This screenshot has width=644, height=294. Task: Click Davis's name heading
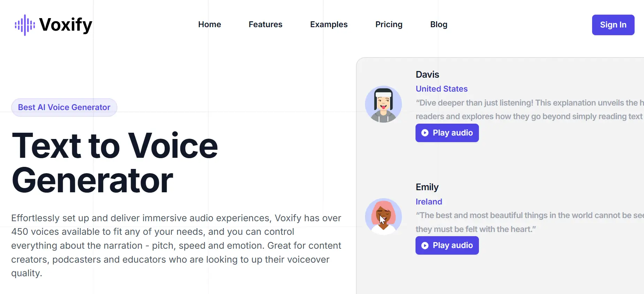tap(427, 74)
